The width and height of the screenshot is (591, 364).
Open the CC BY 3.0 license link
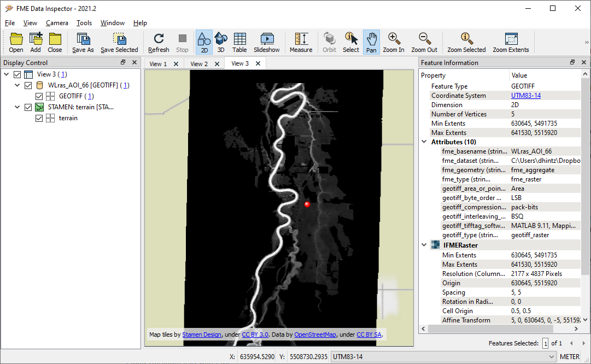(255, 334)
